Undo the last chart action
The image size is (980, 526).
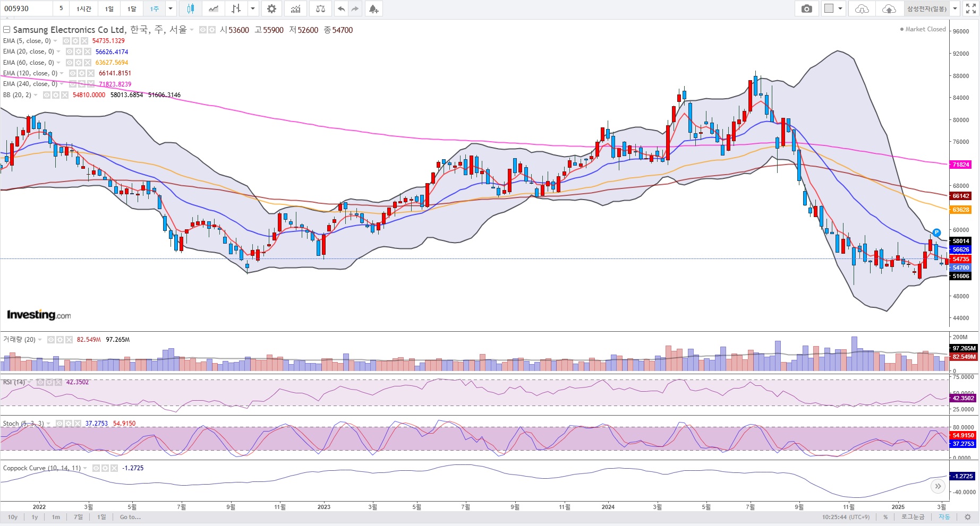click(342, 8)
